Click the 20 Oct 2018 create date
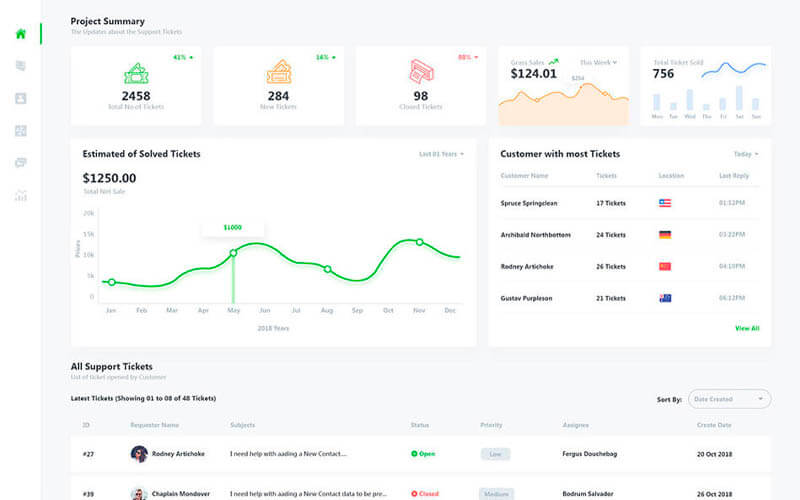 [x=714, y=454]
